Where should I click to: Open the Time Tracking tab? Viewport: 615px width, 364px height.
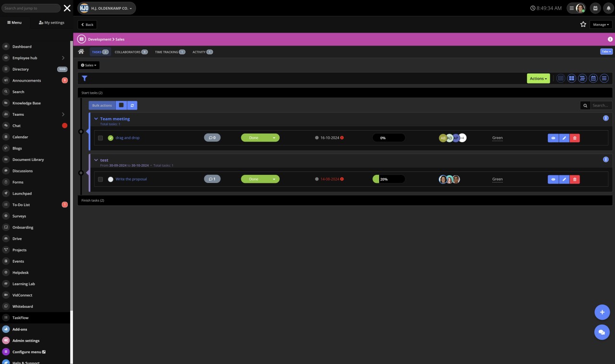click(x=168, y=52)
